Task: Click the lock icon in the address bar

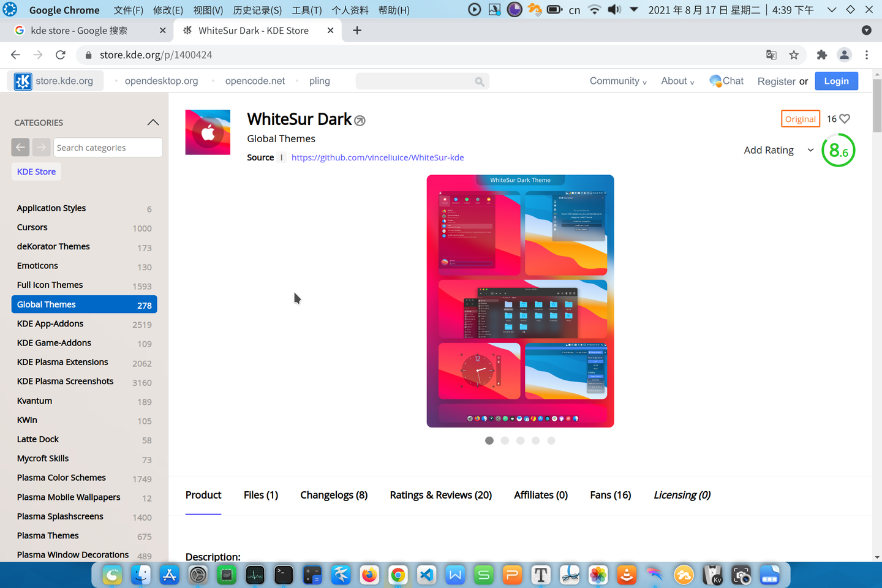Action: (88, 55)
